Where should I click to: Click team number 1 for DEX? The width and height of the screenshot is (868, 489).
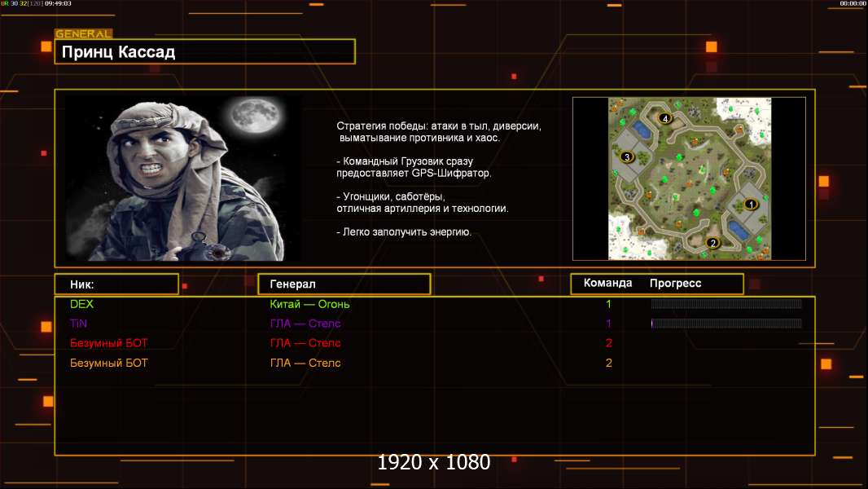coord(608,304)
